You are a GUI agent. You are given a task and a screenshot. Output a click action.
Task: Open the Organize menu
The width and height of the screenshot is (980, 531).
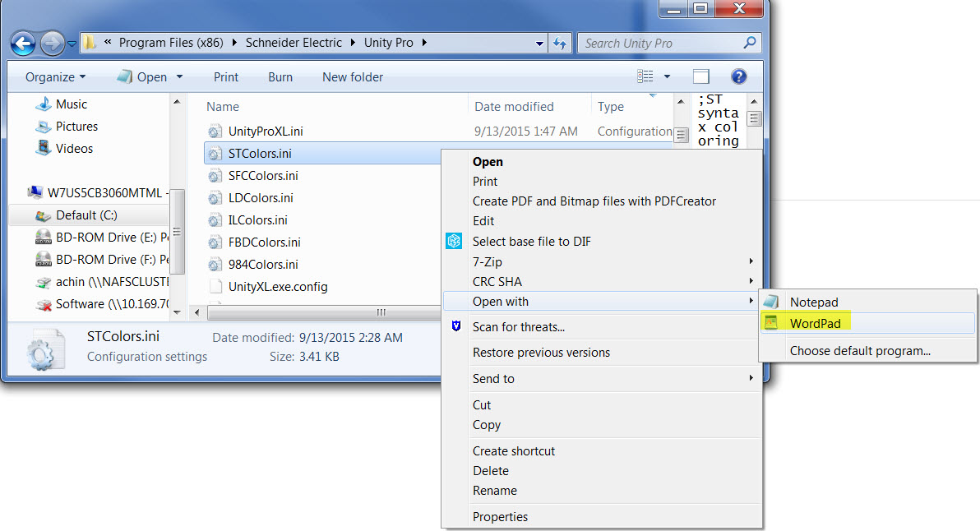[x=55, y=76]
